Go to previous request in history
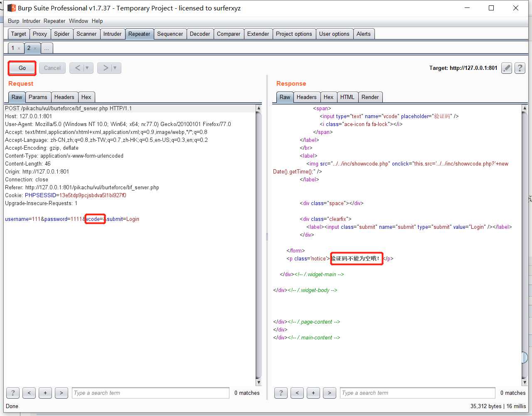 pos(77,68)
